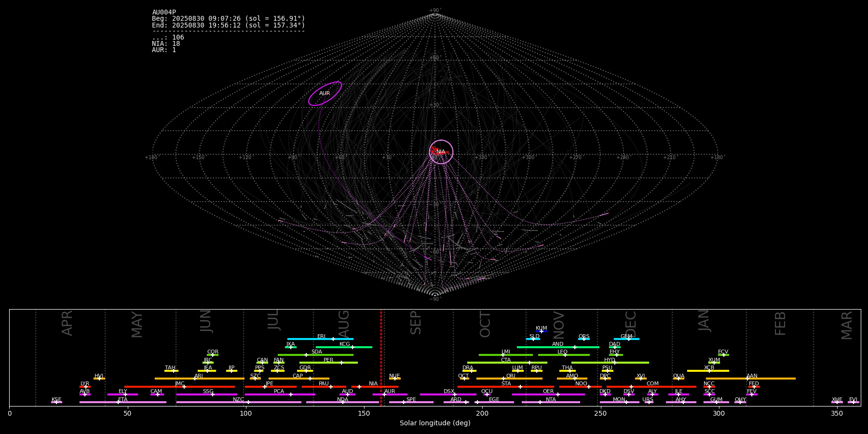Click the EVI shower label in the timeline
Screen dimensions: 868x434
pos(853,400)
